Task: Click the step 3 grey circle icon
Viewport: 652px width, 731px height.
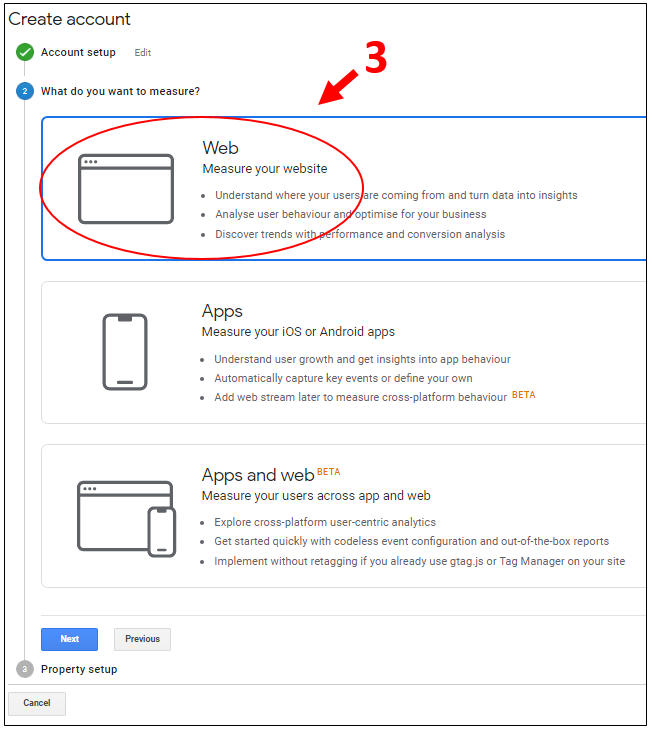Action: coord(25,669)
